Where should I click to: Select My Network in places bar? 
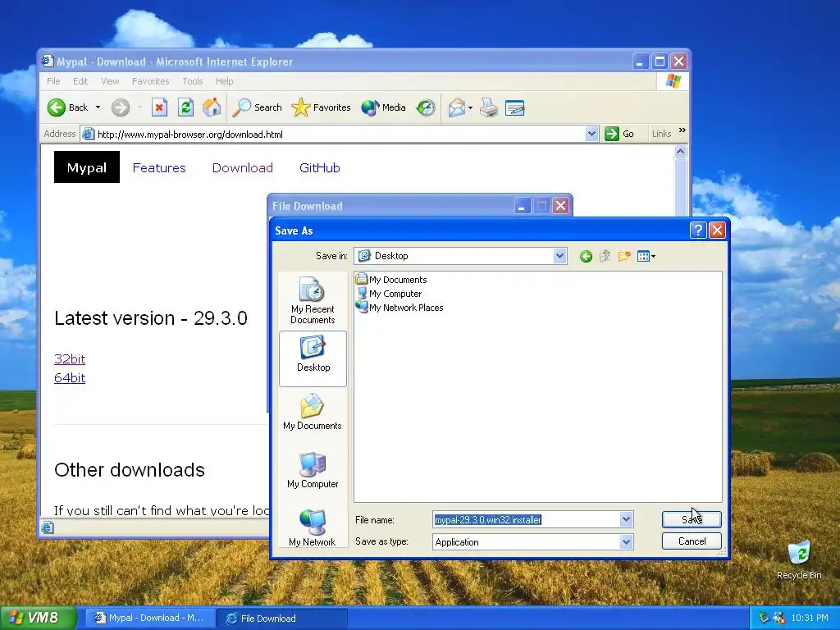(313, 528)
